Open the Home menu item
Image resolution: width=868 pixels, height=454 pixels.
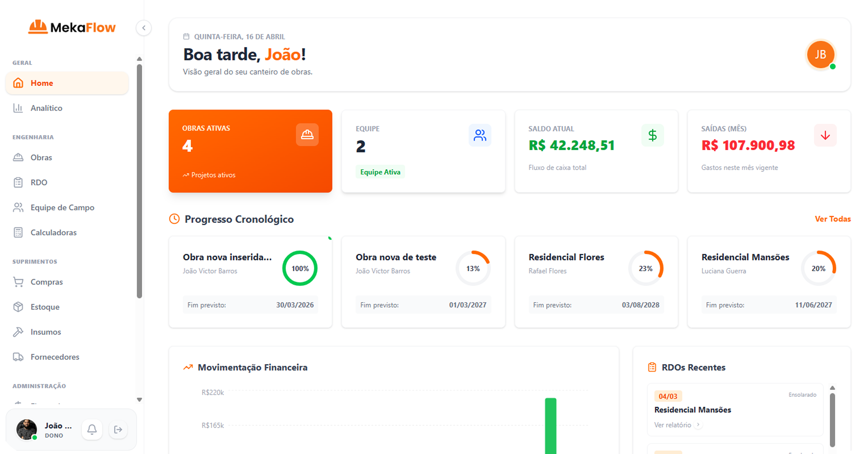click(x=67, y=83)
